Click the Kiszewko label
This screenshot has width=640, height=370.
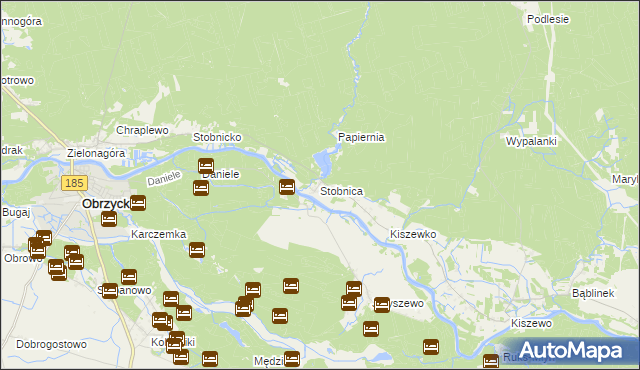tap(413, 234)
